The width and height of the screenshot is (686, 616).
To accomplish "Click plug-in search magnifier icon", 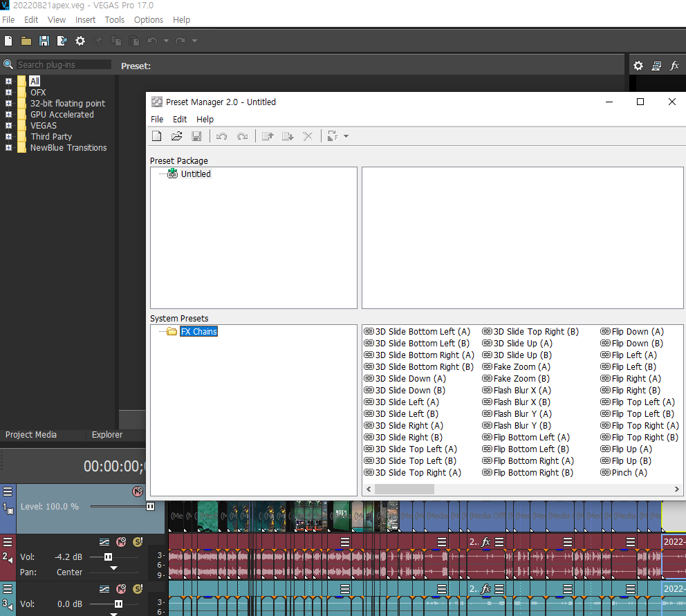I will coord(8,65).
